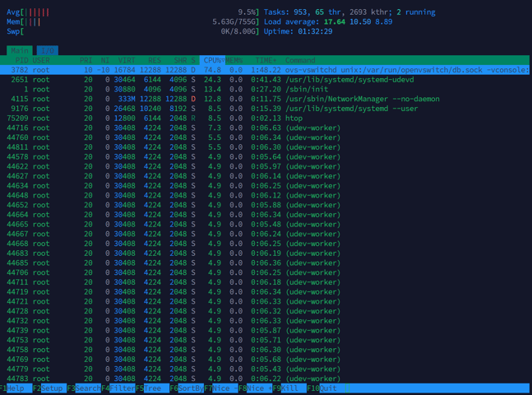
Task: Sort by the USER column header
Action: pos(41,60)
